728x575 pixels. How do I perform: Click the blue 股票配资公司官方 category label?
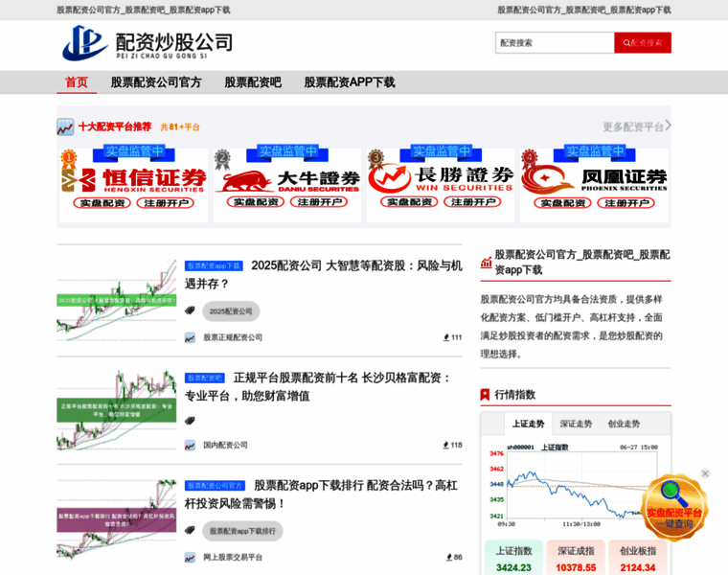(x=215, y=486)
